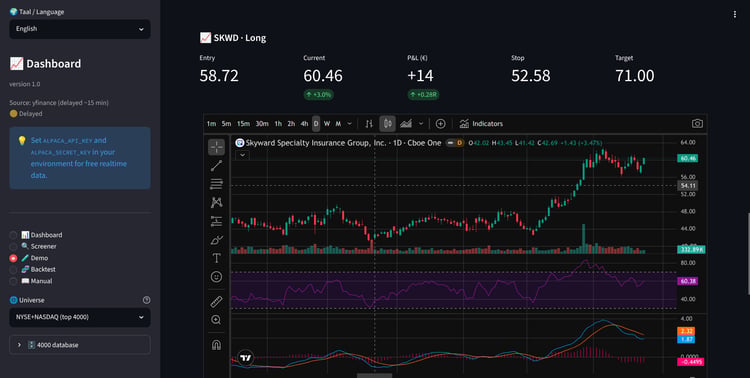
Task: Open the forecasting and measurement tools
Action: (216, 221)
